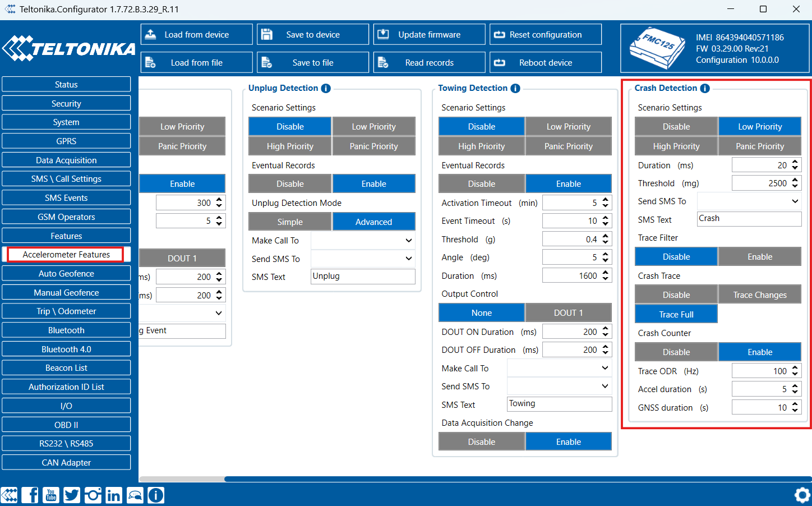Set Unplug Detection scenario to Disable
This screenshot has width=812, height=506.
(x=290, y=126)
